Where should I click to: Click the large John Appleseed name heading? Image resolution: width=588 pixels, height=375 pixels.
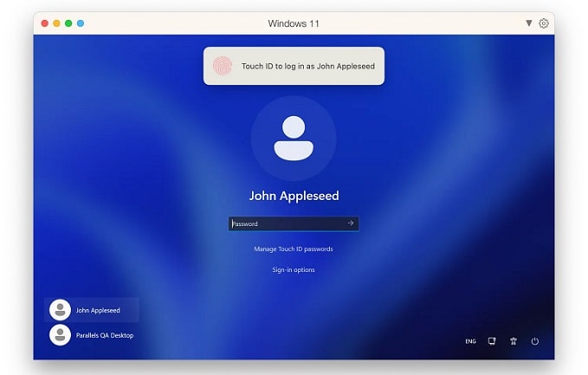tap(294, 196)
